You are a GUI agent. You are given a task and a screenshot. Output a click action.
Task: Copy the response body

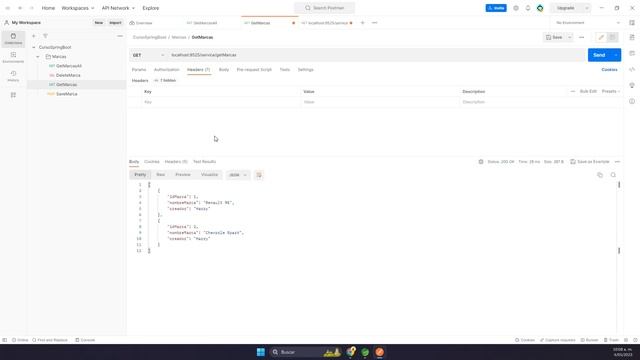600,175
